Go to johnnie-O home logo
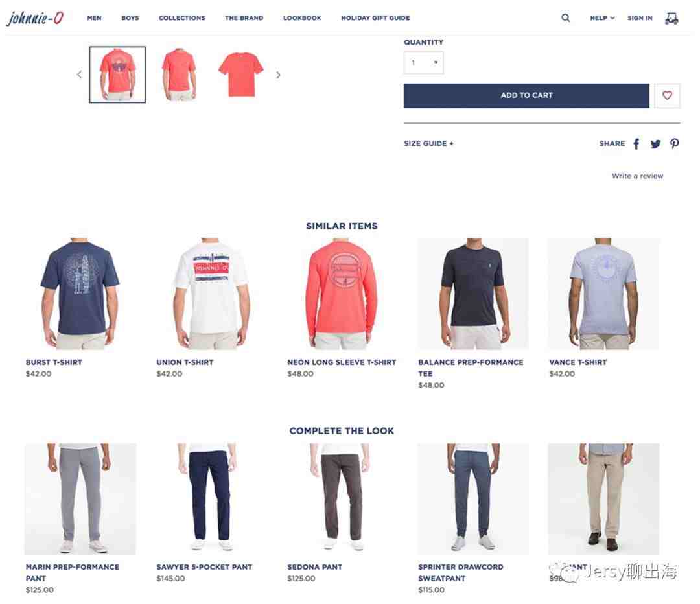Screen dimensions: 700x604 [x=35, y=18]
